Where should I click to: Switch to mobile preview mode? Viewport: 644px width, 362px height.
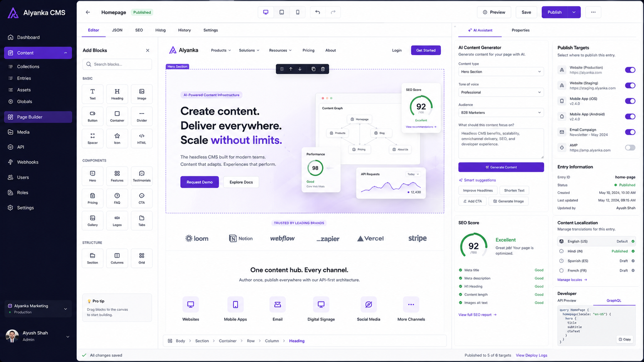[x=297, y=12]
